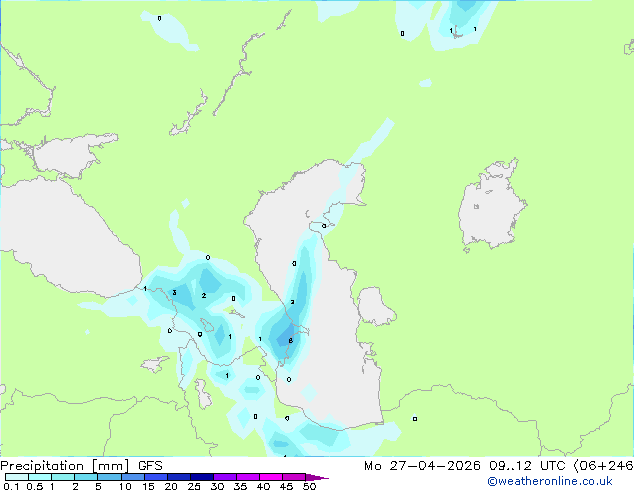Select the 0.1–0.5 mm legend swatch

(x=17, y=477)
